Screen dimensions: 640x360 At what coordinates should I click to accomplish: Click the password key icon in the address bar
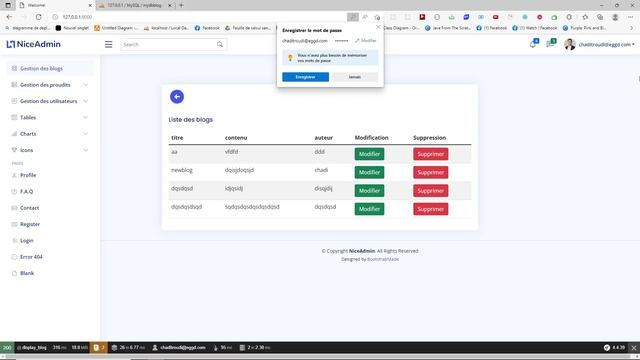[x=353, y=17]
